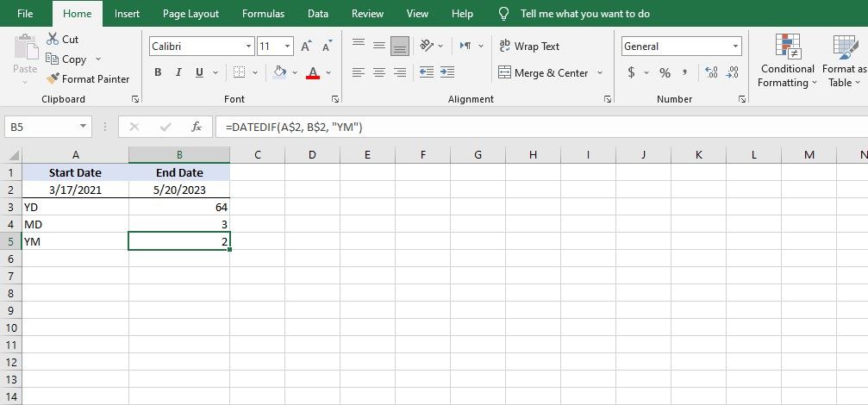Viewport: 868px width, 405px height.
Task: Open the Help tab
Action: tap(462, 14)
